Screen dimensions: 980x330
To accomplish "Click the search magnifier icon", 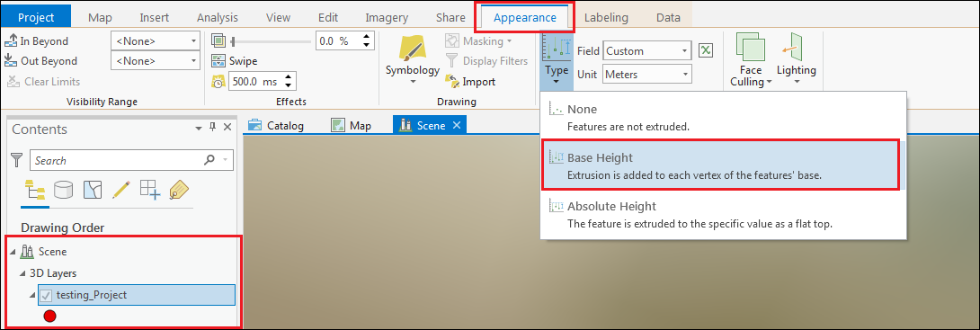I will [x=209, y=160].
